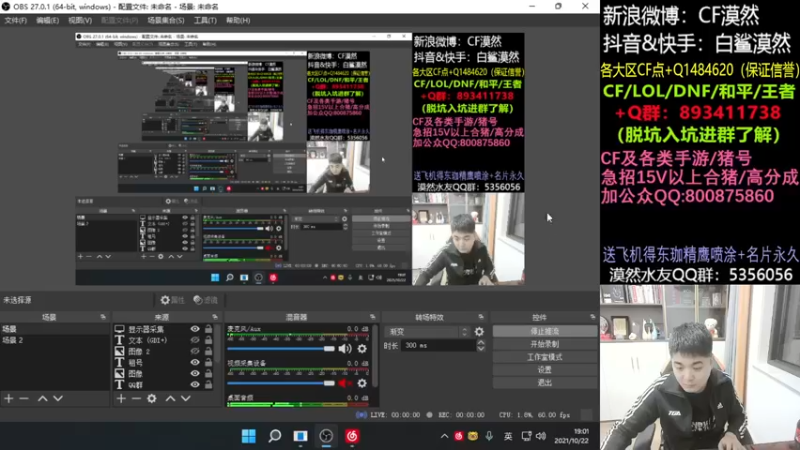Viewport: 800px width, 450px height.
Task: Click mixer panel vertical scrollbar
Action: (x=376, y=356)
